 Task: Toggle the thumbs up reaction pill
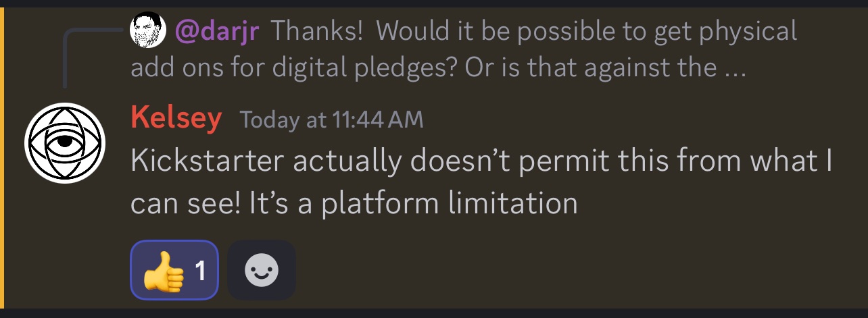pyautogui.click(x=174, y=270)
